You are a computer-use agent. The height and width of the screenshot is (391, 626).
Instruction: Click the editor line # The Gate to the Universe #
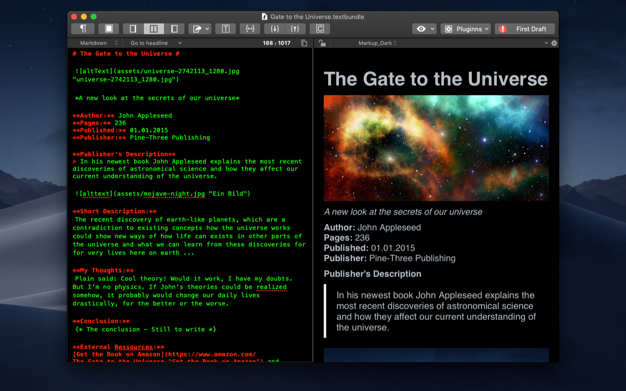pos(126,54)
